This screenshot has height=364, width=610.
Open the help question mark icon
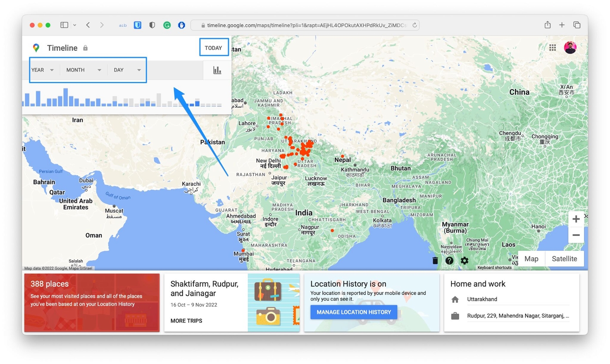449,261
